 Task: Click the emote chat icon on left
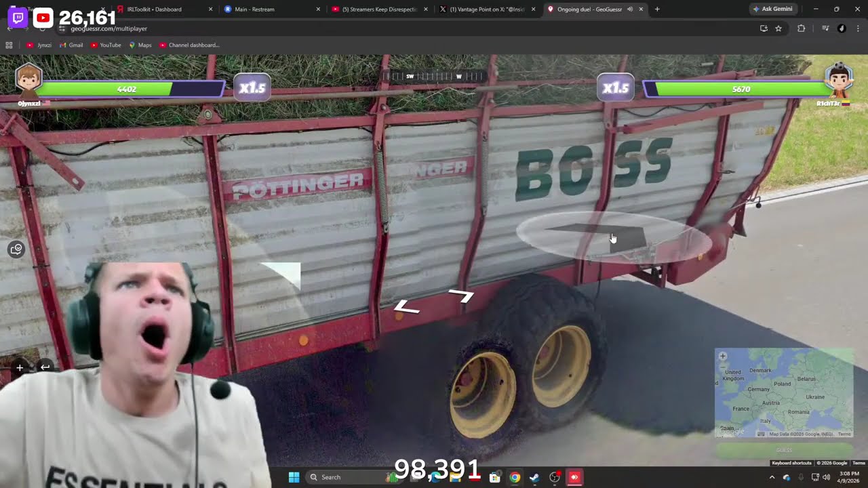(x=16, y=249)
